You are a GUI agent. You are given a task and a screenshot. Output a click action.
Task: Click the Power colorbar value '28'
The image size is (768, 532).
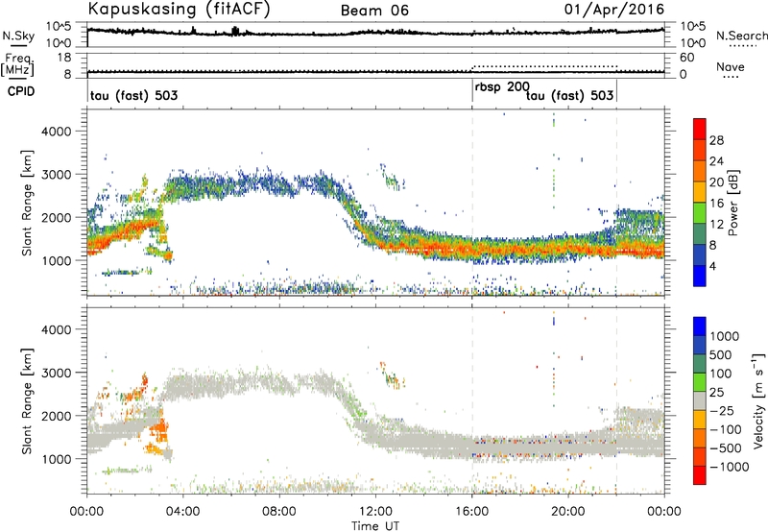[x=716, y=140]
